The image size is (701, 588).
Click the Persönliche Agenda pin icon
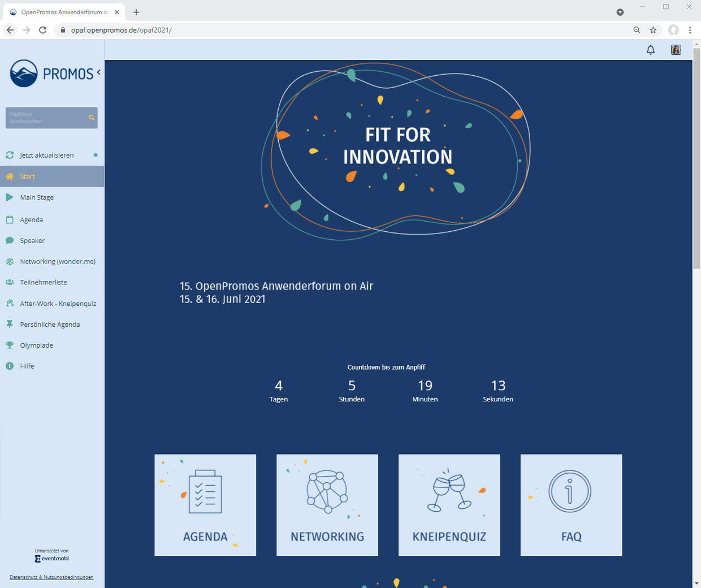10,324
